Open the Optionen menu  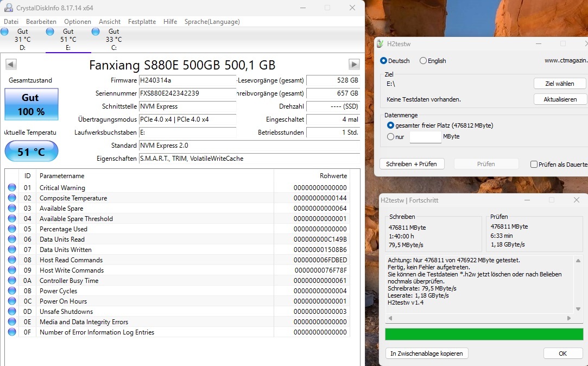tap(78, 22)
